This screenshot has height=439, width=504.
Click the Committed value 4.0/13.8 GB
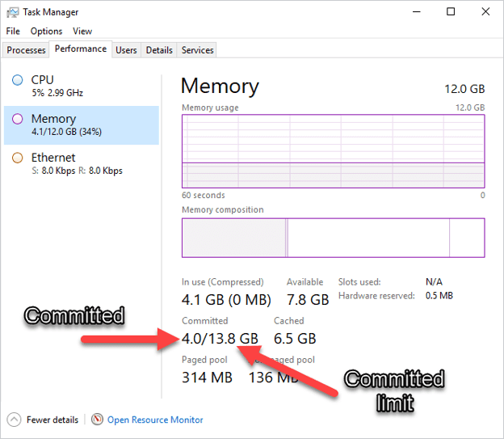click(x=220, y=339)
